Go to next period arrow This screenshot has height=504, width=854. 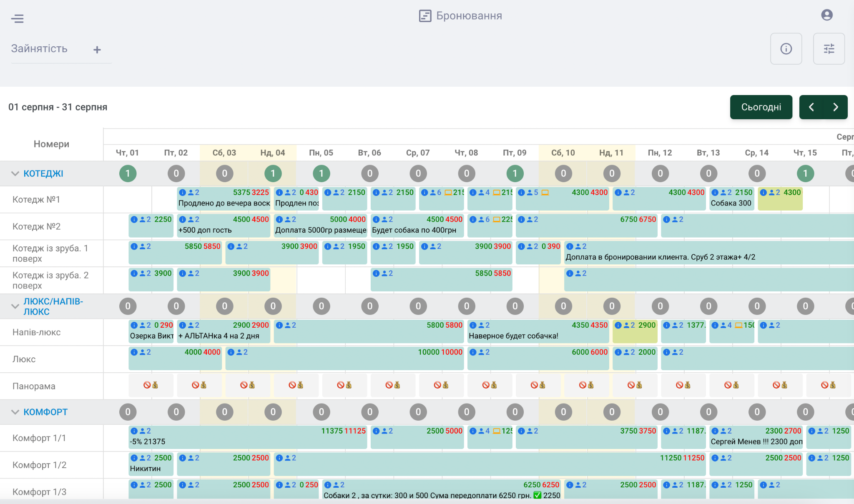click(x=836, y=107)
